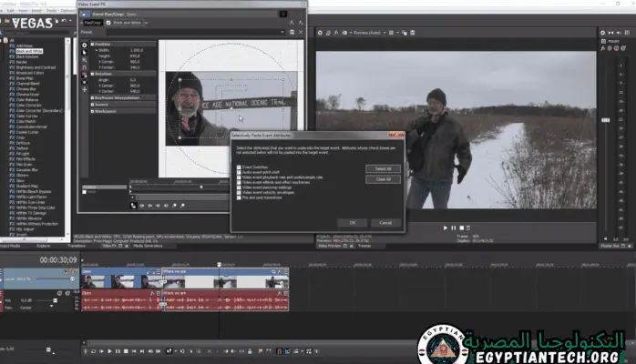Click the Select All button
Screen dimensions: 636x364
click(x=383, y=169)
